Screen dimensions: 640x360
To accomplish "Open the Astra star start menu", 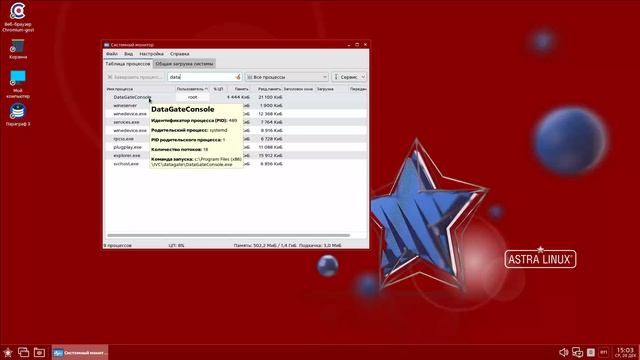I will pos(8,352).
